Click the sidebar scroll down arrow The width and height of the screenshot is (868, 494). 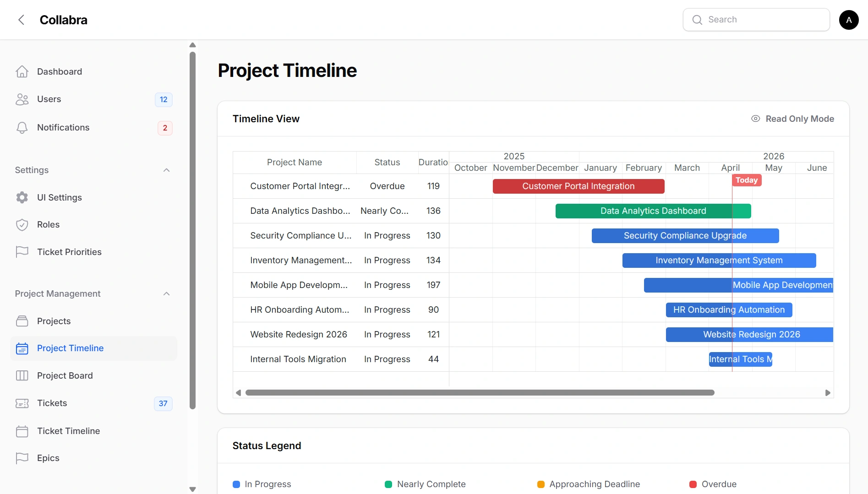pos(193,489)
